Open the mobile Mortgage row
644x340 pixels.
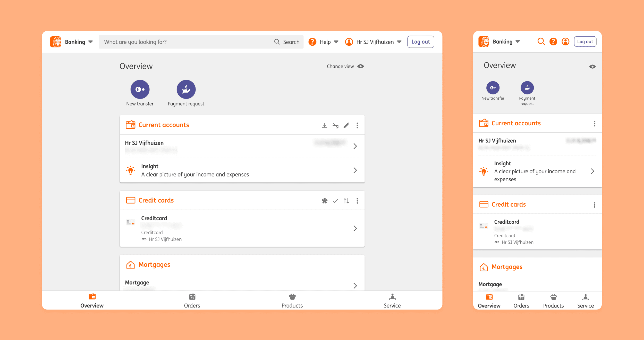click(537, 284)
